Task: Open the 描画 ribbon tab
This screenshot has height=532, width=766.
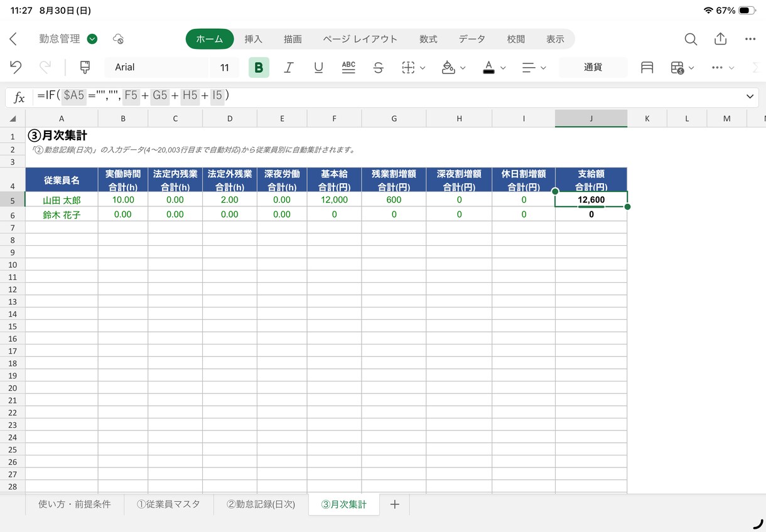Action: tap(293, 39)
